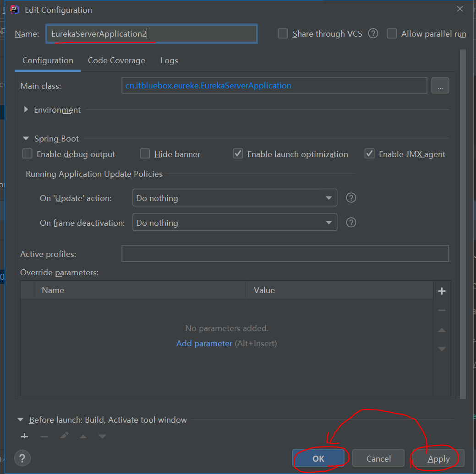476x474 pixels.
Task: Open the dialog help question mark button
Action: click(22, 458)
